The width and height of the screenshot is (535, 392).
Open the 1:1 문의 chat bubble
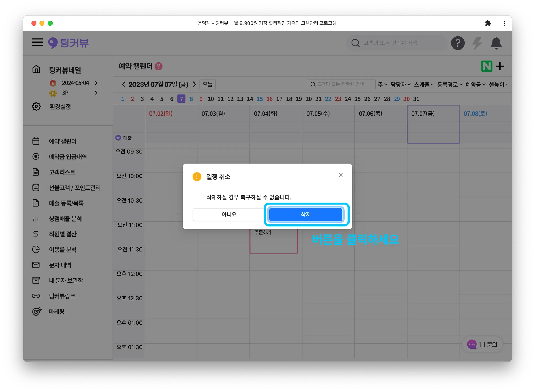point(482,345)
